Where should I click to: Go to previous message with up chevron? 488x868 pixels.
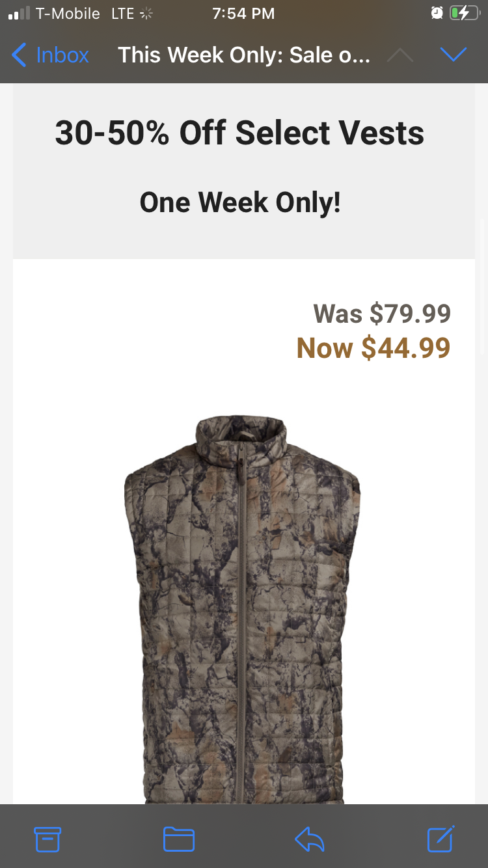[x=400, y=55]
